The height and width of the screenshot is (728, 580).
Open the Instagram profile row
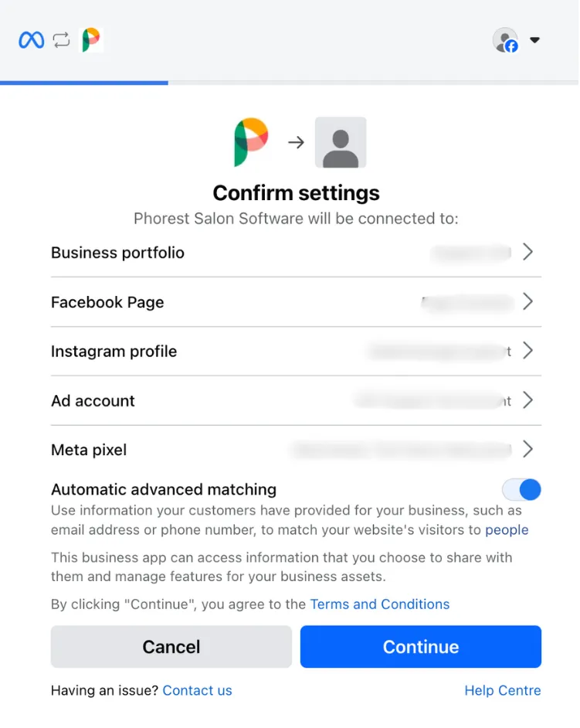point(296,352)
